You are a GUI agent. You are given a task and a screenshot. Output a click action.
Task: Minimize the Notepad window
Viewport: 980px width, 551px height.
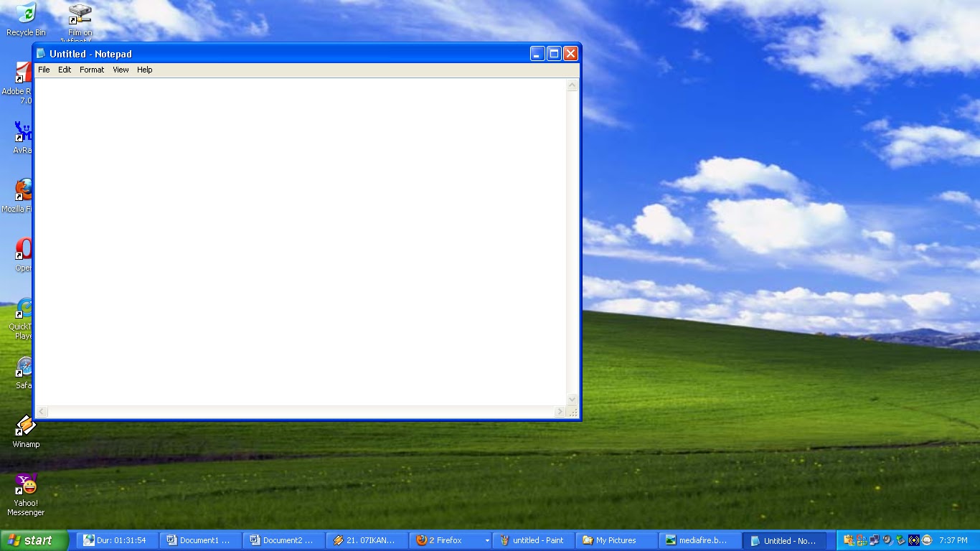click(x=537, y=54)
